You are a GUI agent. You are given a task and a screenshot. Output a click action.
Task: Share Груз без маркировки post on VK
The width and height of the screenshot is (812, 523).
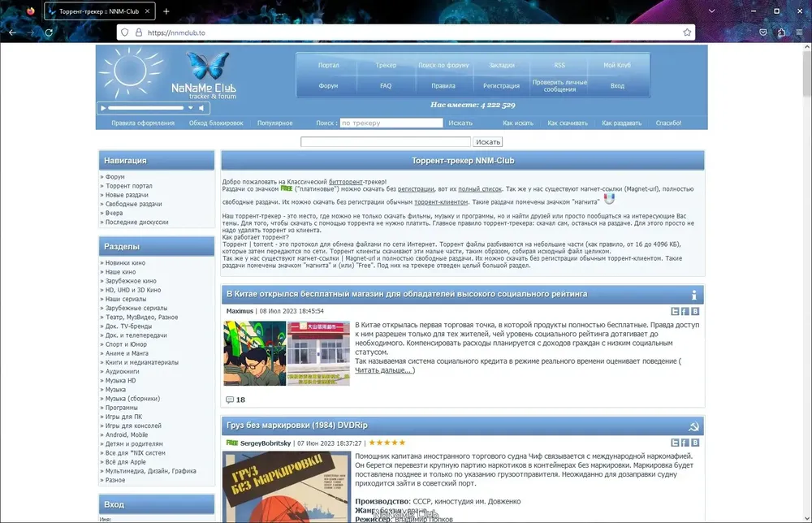[695, 443]
